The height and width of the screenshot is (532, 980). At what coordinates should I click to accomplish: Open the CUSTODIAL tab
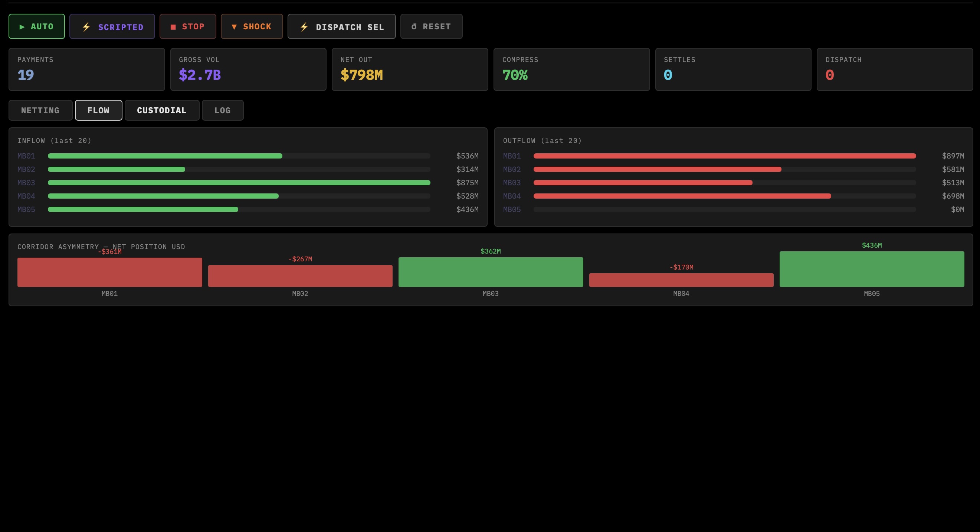point(161,110)
